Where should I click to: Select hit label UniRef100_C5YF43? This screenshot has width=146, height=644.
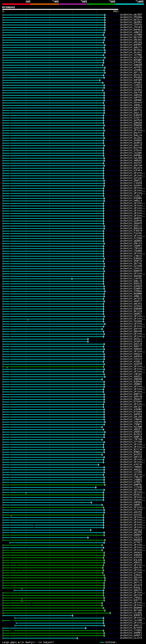pos(131,25)
